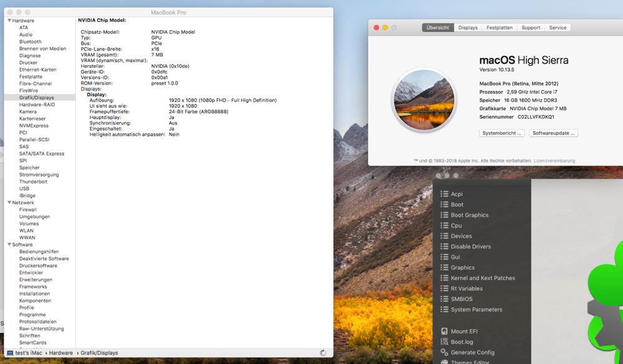The height and width of the screenshot is (364, 623).
Task: Click the SMBIOS section icon
Action: 444,299
